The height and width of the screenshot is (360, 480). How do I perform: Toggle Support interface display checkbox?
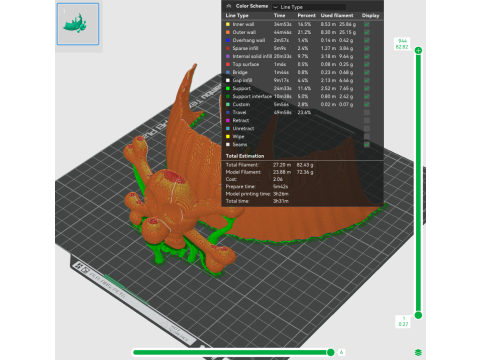367,96
